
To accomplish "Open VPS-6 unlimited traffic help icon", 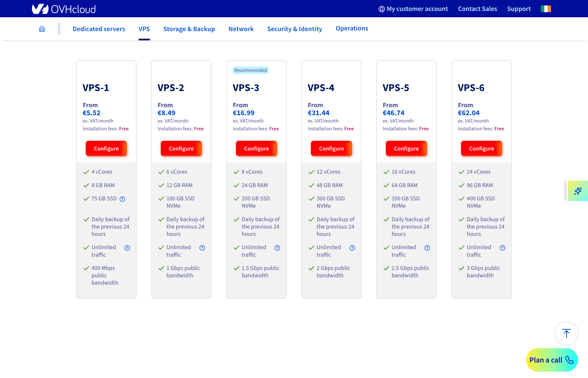I will (502, 248).
